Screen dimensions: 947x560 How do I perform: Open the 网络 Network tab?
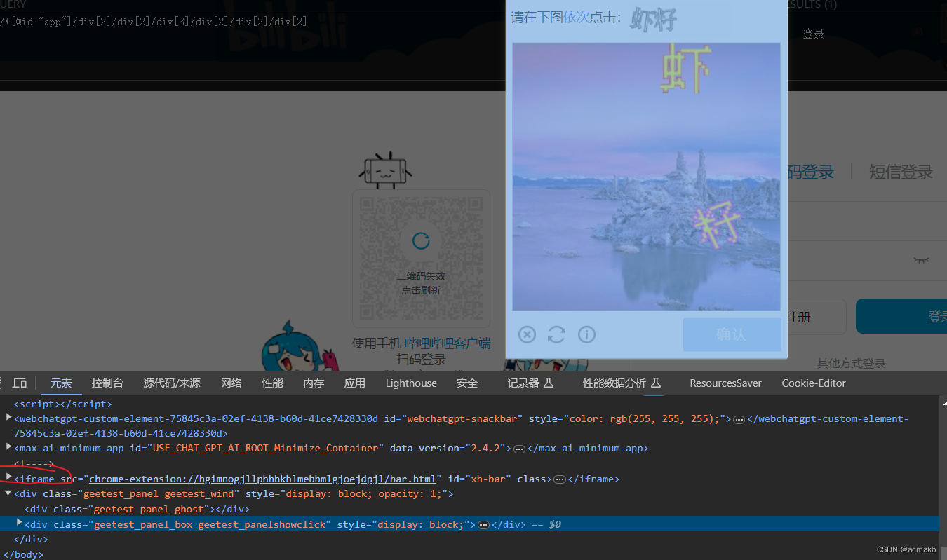tap(231, 383)
